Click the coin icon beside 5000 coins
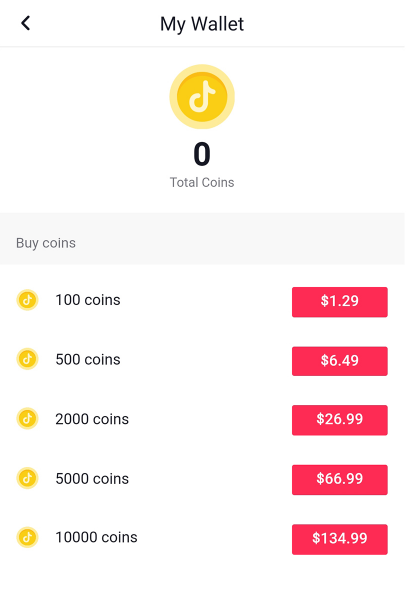This screenshot has width=406, height=594. click(x=27, y=478)
